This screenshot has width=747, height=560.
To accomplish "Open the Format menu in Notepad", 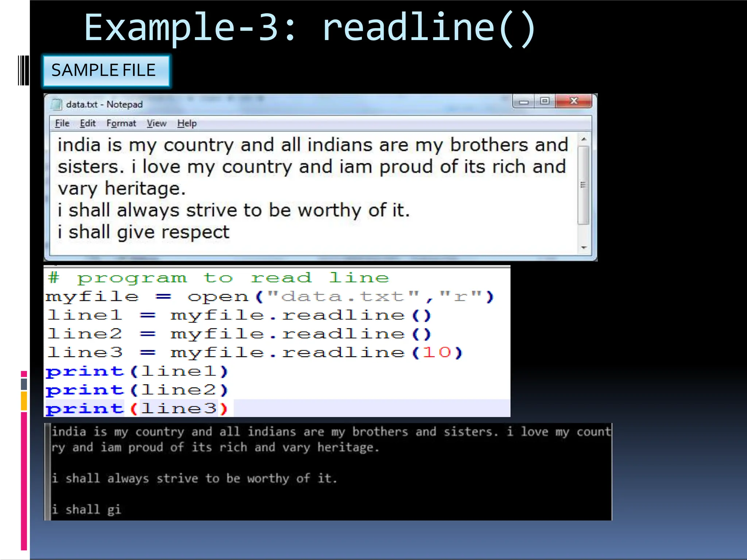I will (121, 123).
